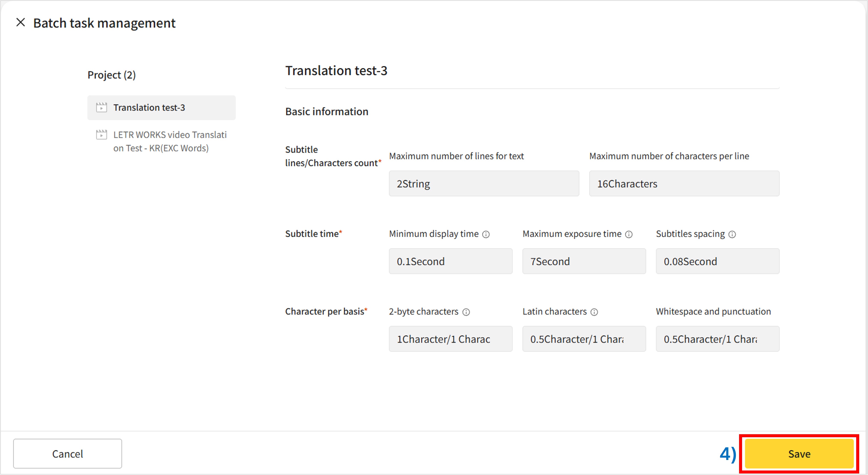Click the 2-byte characters value field
The width and height of the screenshot is (868, 475).
(451, 339)
